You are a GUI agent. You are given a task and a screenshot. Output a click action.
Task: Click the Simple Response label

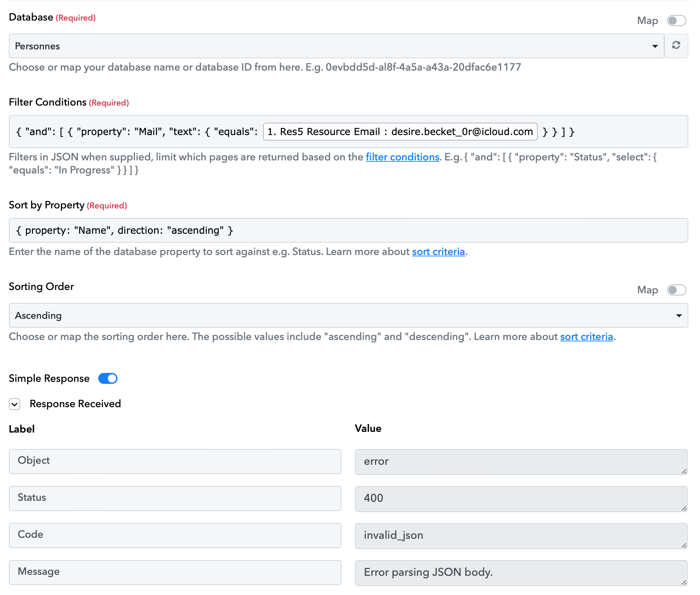coord(49,378)
